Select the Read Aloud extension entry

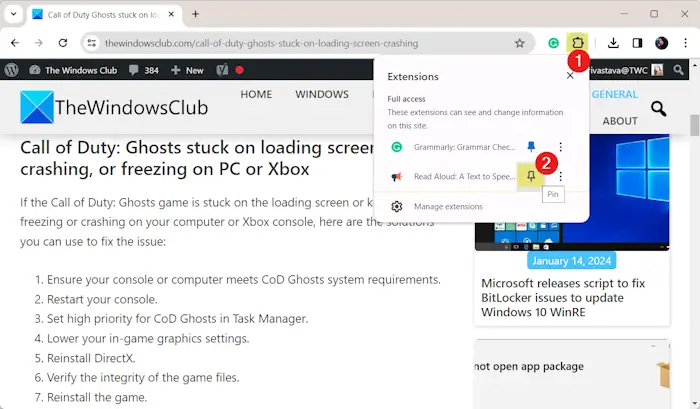(453, 176)
